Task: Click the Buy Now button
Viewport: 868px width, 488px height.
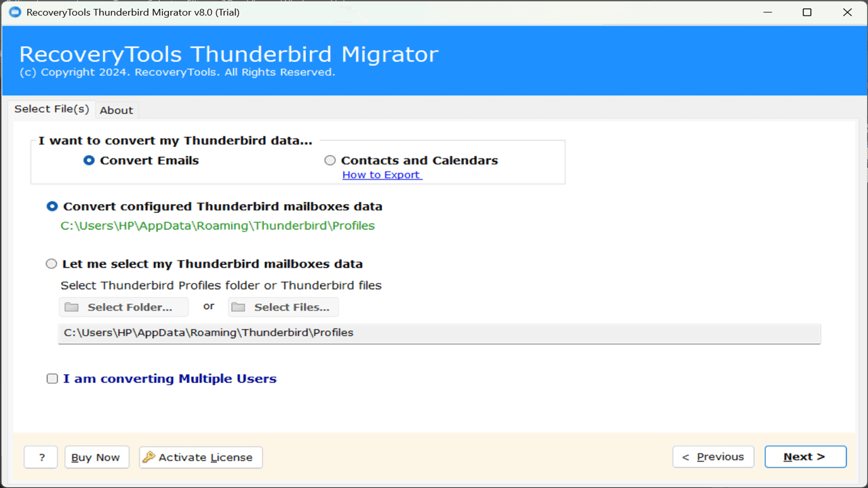Action: pos(96,457)
